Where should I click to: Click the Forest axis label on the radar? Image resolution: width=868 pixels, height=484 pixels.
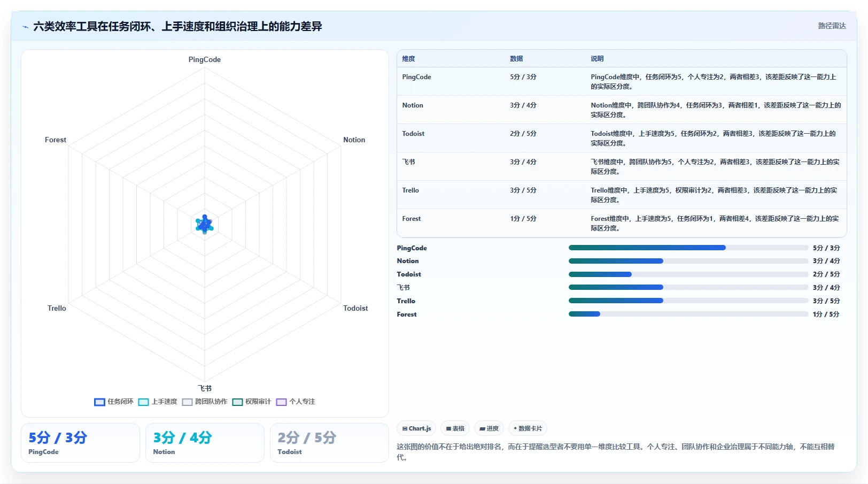point(56,140)
